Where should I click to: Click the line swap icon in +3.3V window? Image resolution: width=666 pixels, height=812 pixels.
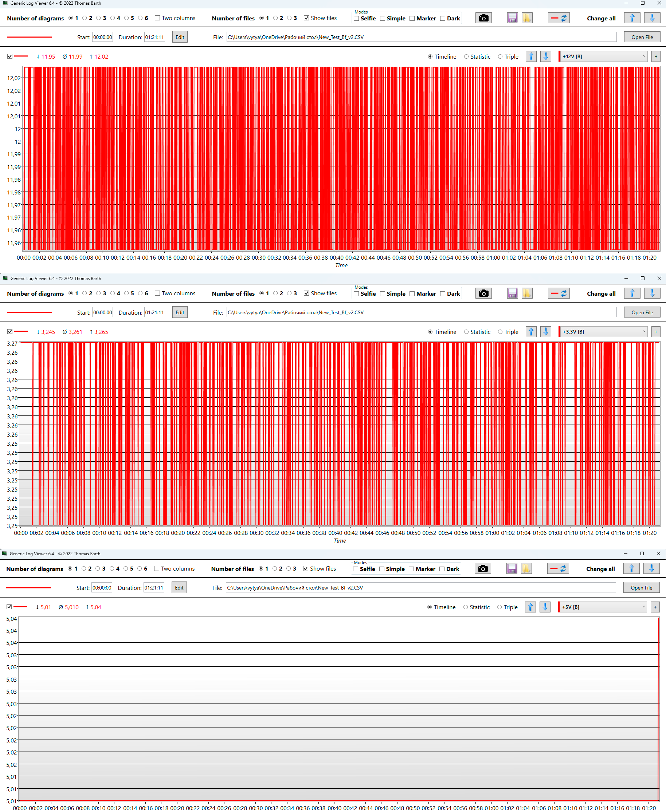pyautogui.click(x=559, y=293)
